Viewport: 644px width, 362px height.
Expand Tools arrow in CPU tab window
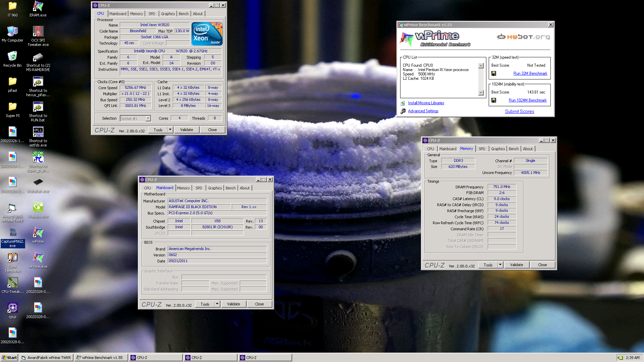click(170, 130)
